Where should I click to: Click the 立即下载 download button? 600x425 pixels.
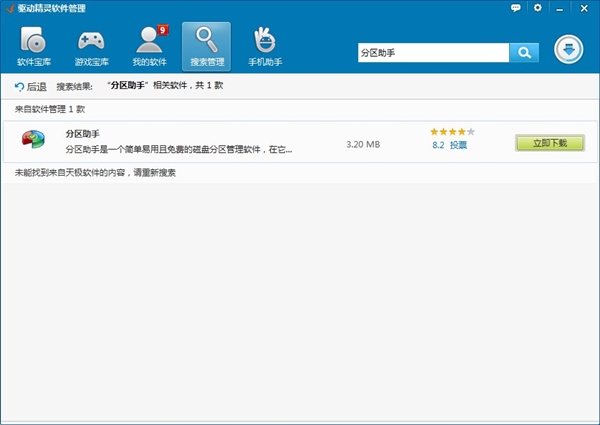click(x=550, y=143)
